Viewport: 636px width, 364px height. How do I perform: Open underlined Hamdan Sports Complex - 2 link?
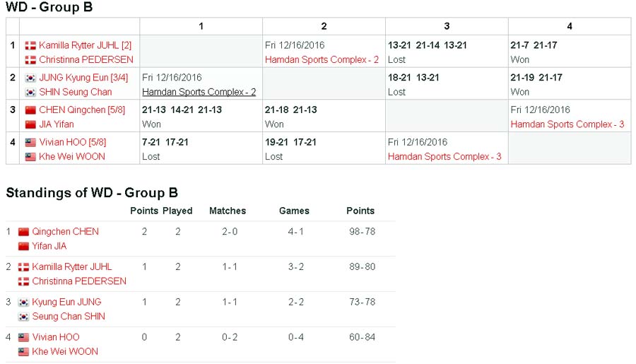[x=199, y=92]
